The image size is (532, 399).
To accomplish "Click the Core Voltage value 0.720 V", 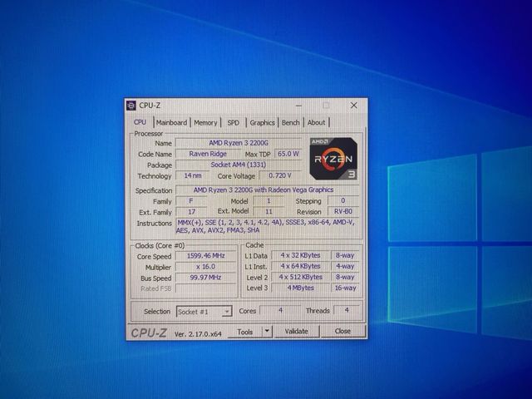I will coord(280,175).
